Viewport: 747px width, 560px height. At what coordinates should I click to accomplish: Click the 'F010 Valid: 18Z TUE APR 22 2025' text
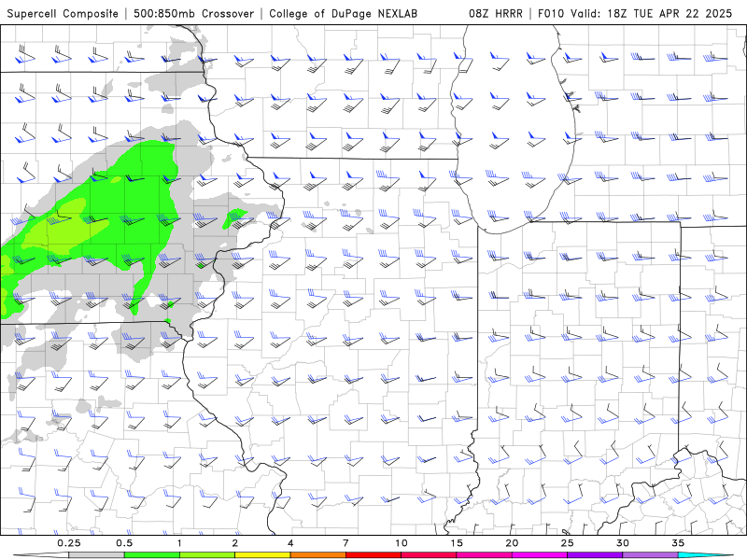[635, 14]
